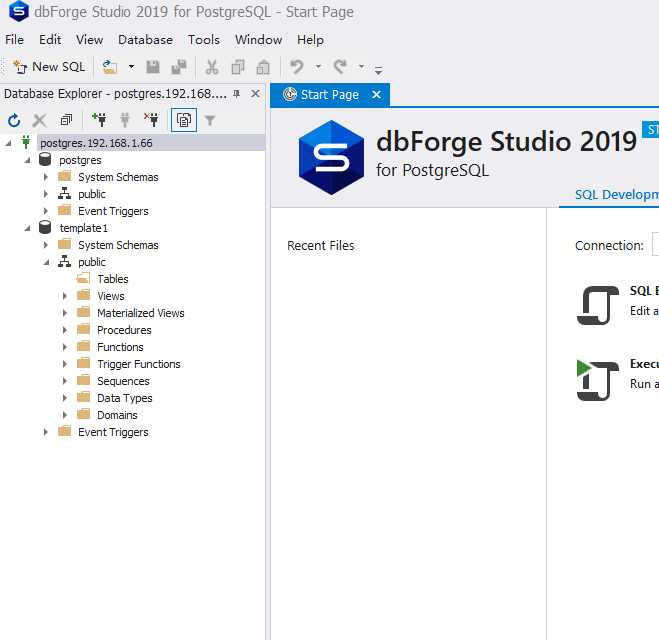Click the Recent Files heading

coord(320,245)
